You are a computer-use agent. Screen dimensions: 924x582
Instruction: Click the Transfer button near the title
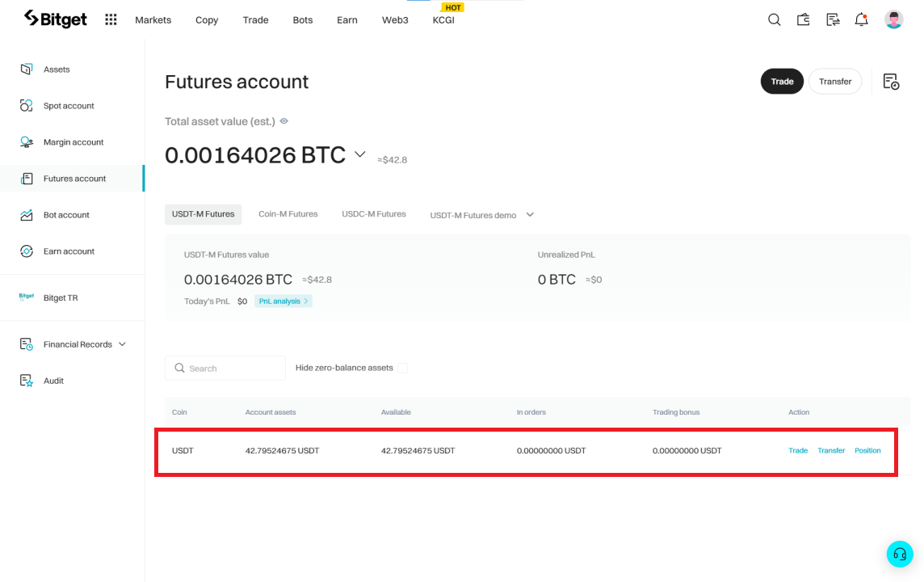click(x=835, y=82)
